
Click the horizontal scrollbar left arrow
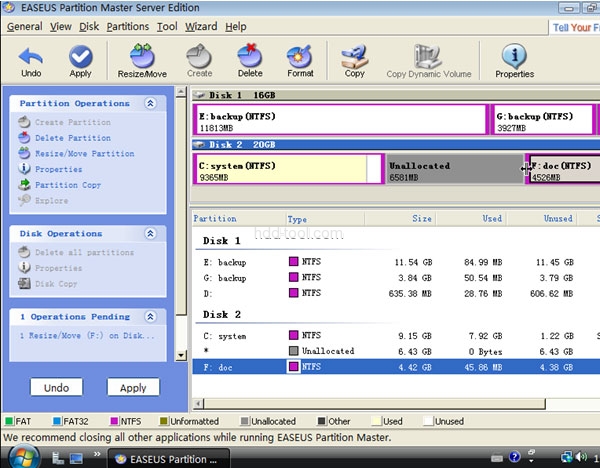198,404
